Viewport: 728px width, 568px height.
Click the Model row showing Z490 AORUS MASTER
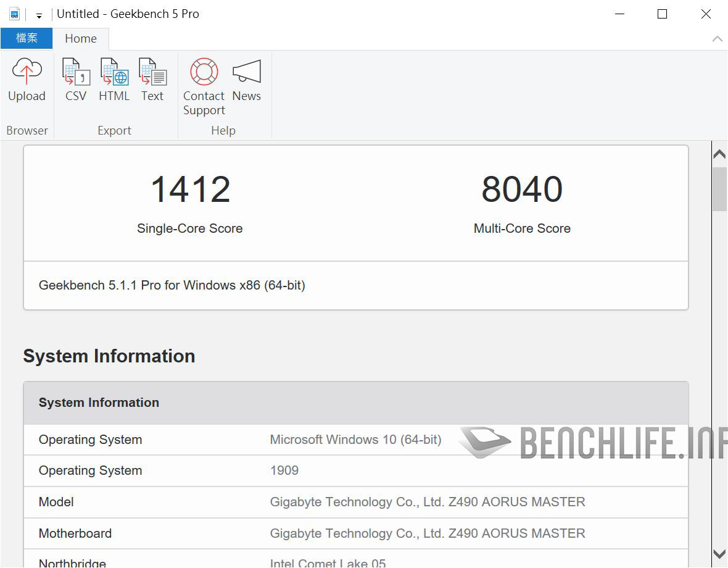355,502
